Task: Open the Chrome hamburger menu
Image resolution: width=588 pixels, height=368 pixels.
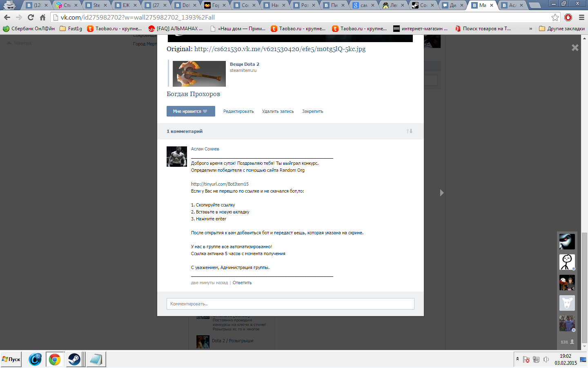Action: pyautogui.click(x=581, y=18)
